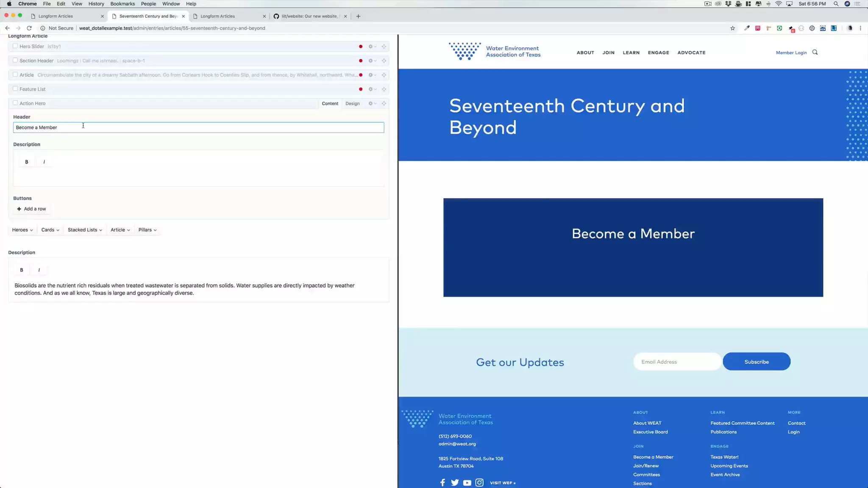The height and width of the screenshot is (488, 868).
Task: Expand the Heroes block type dropdown
Action: click(x=22, y=230)
